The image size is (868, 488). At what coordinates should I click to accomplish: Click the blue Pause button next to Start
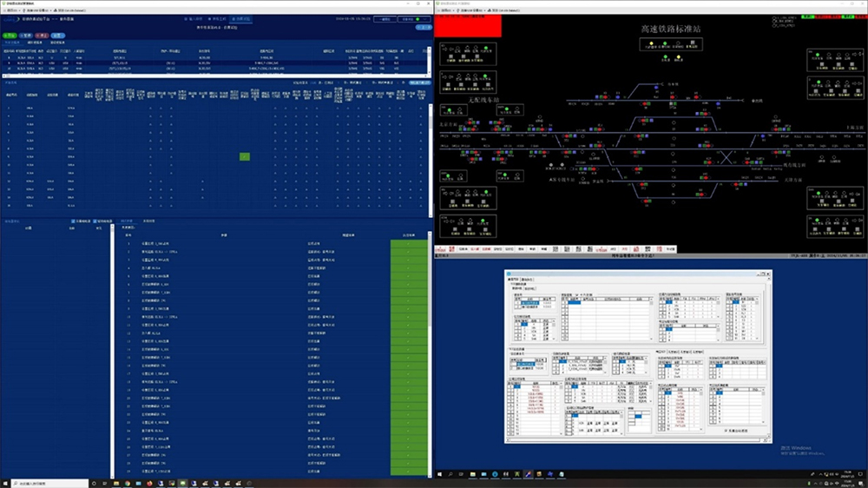coord(27,34)
